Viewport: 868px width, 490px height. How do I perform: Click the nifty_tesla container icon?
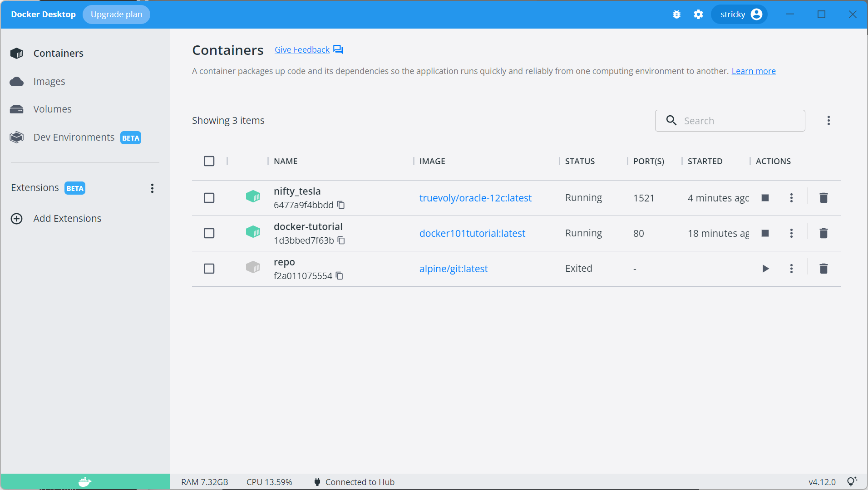pos(253,196)
